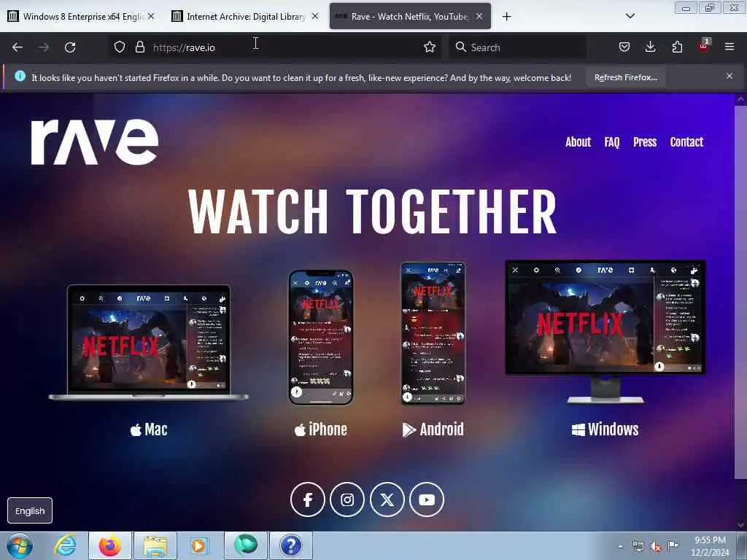Click the forward navigation arrow
Viewport: 747px width, 560px height.
click(x=44, y=47)
